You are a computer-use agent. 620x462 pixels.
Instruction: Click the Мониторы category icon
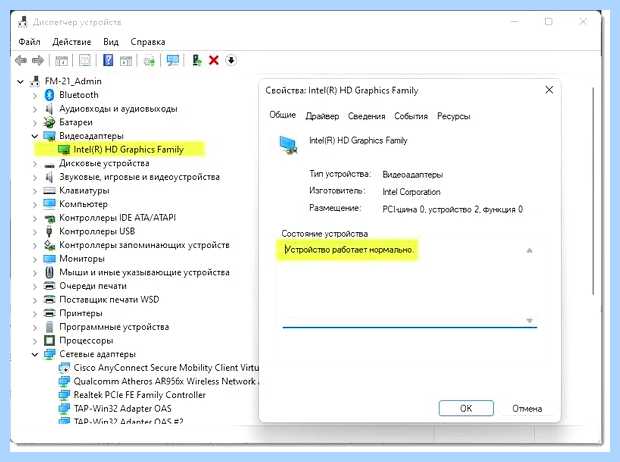tap(49, 259)
